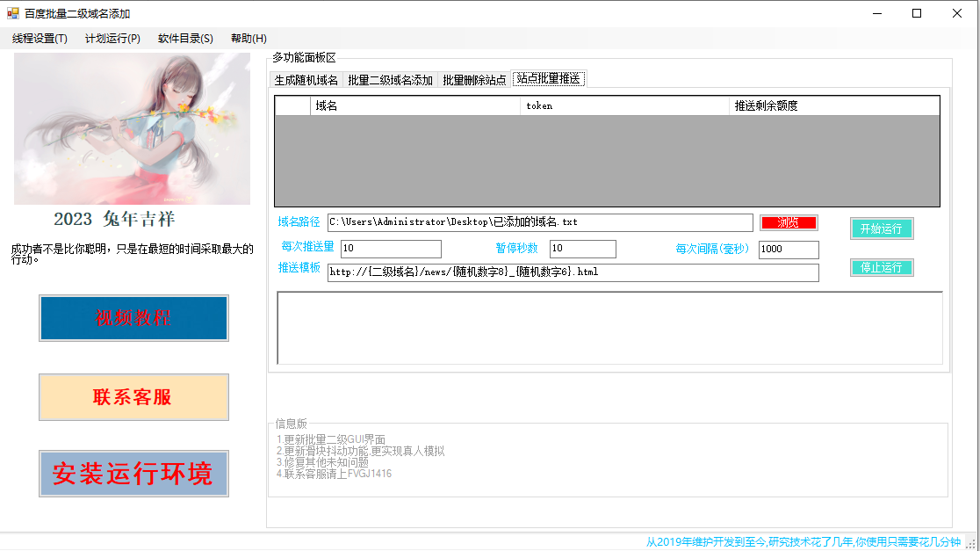The image size is (980, 551).
Task: Click the red 浏览 (Browse) button
Action: coord(788,222)
